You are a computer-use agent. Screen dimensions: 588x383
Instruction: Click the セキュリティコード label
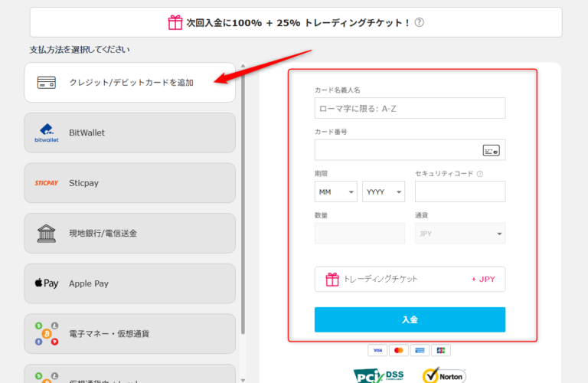tap(444, 174)
